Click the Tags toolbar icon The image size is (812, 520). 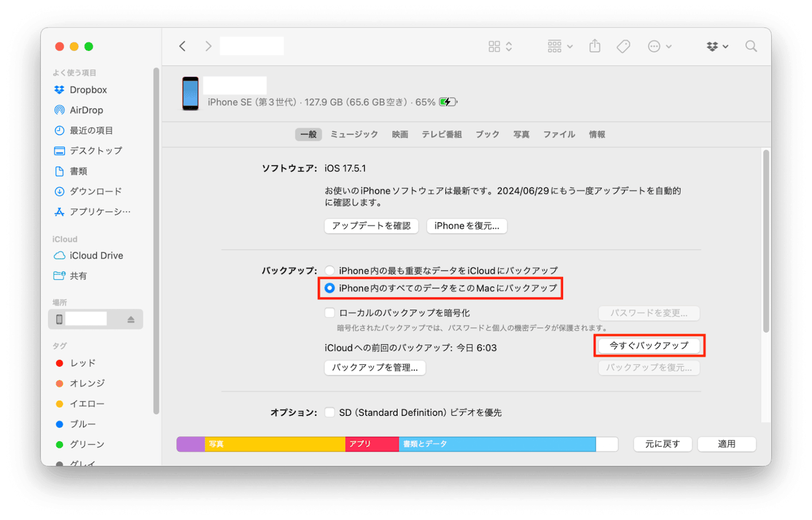(x=624, y=46)
